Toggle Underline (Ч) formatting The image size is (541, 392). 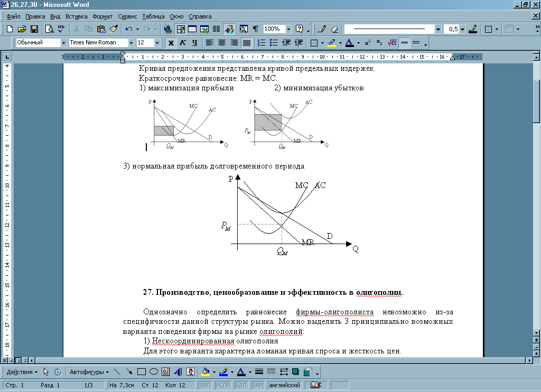pyautogui.click(x=195, y=43)
